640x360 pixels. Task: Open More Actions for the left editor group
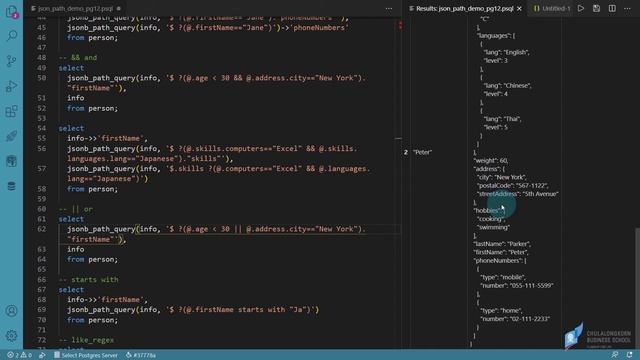[x=389, y=8]
